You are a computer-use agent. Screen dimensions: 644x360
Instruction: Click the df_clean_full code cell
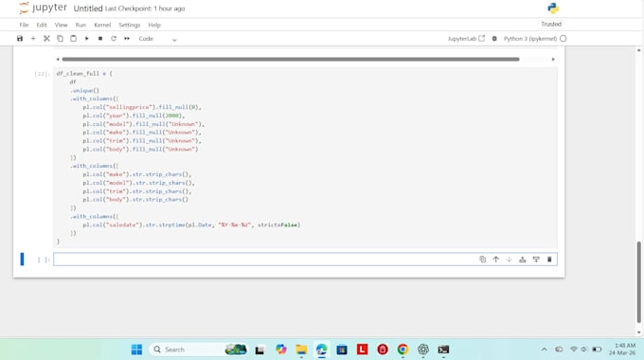[x=305, y=157]
